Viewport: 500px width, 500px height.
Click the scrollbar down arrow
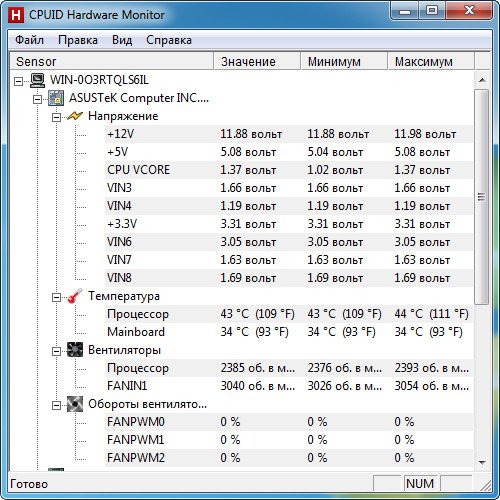point(482,462)
